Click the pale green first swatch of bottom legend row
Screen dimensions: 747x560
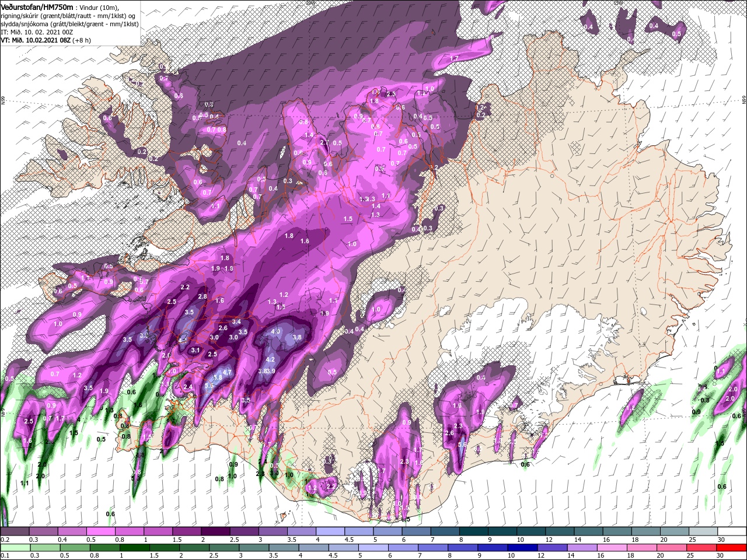(x=15, y=547)
